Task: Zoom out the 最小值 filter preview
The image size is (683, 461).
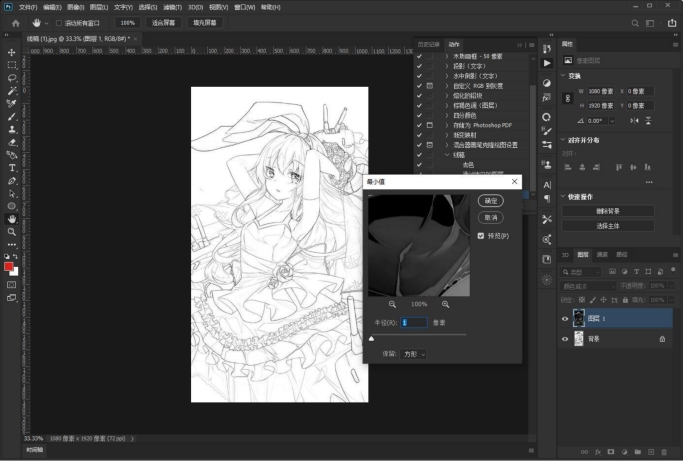Action: click(392, 304)
